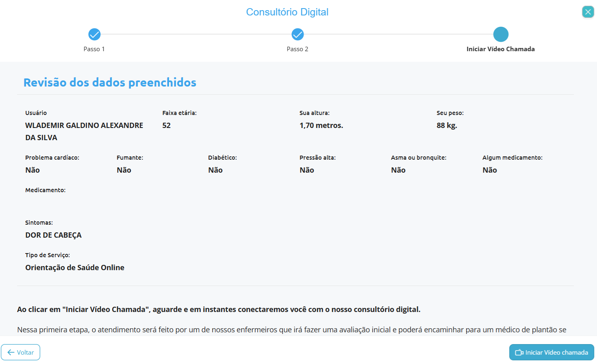The width and height of the screenshot is (597, 364).
Task: Click the Passo 2 checkmark circle
Action: 297,35
